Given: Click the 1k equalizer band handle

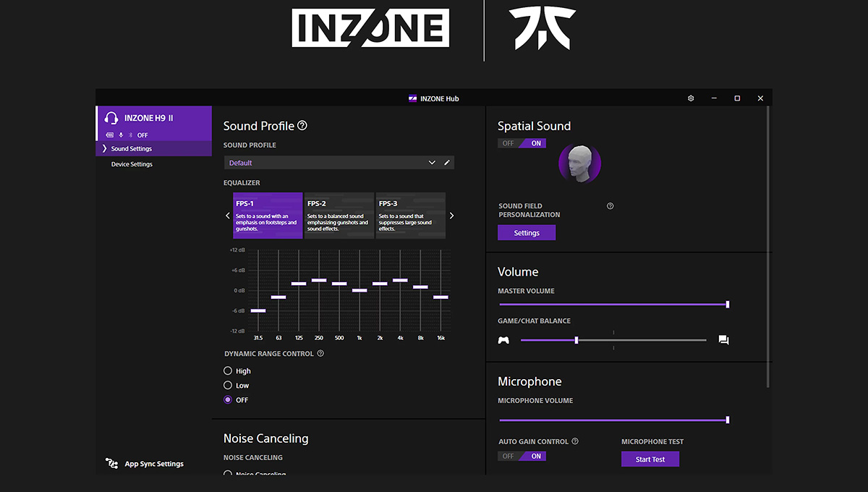Looking at the screenshot, I should click(359, 290).
